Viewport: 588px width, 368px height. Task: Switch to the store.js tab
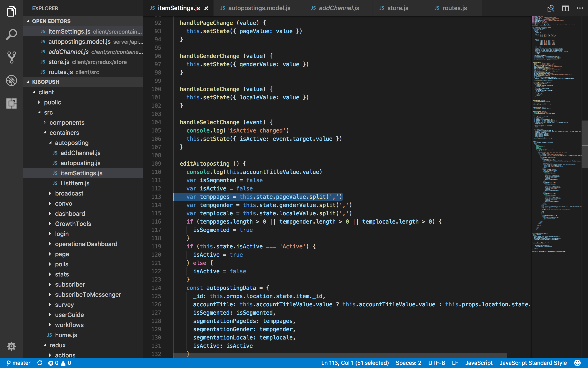click(400, 8)
